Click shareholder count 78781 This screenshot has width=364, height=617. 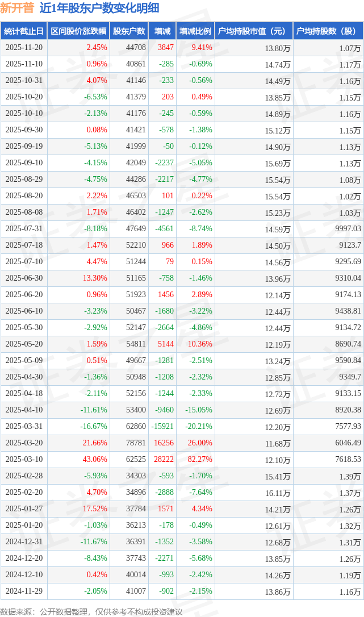135,443
